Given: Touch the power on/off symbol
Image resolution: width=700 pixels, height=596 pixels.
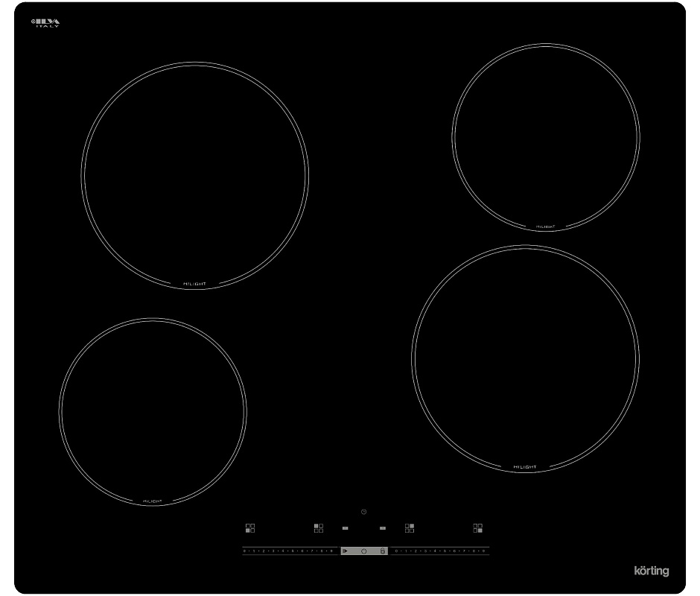Looking at the screenshot, I should (364, 551).
